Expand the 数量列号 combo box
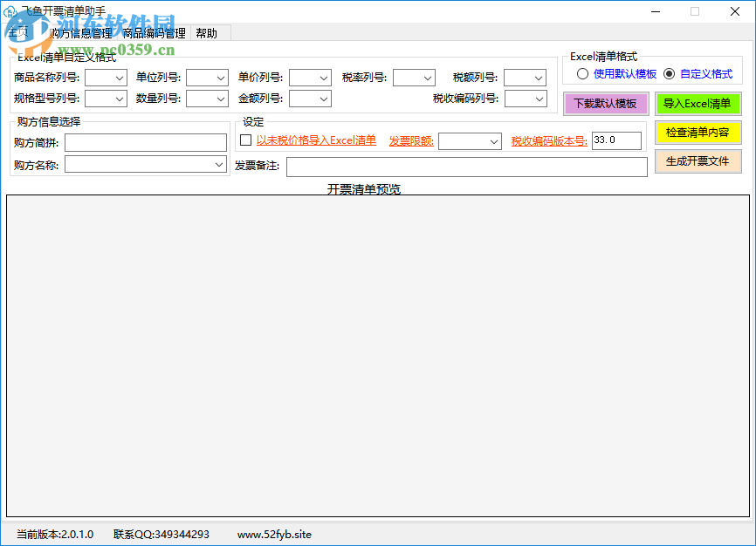Viewport: 756px width, 546px height. click(207, 99)
